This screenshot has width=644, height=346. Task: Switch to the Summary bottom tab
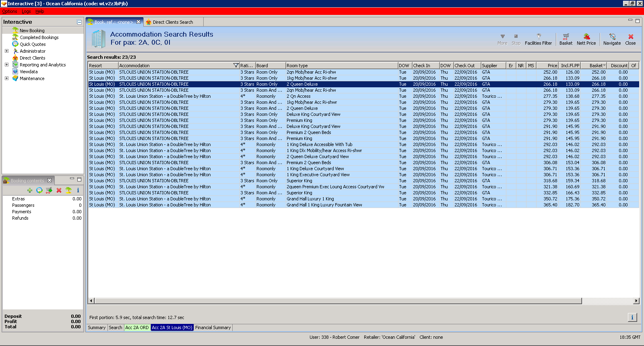pyautogui.click(x=97, y=327)
